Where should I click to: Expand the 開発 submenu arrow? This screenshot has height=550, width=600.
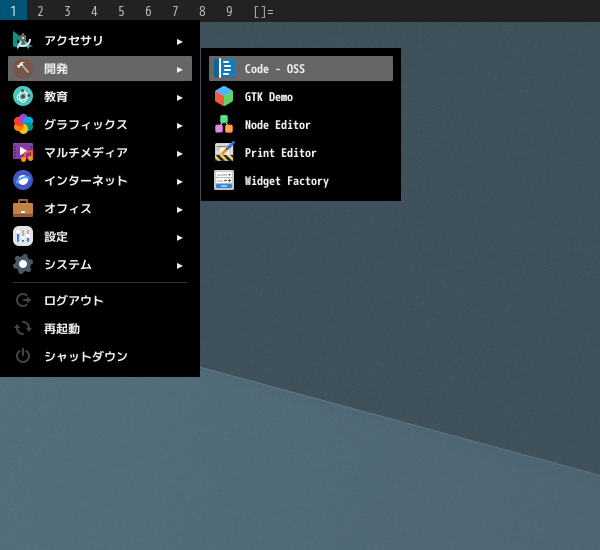[179, 69]
